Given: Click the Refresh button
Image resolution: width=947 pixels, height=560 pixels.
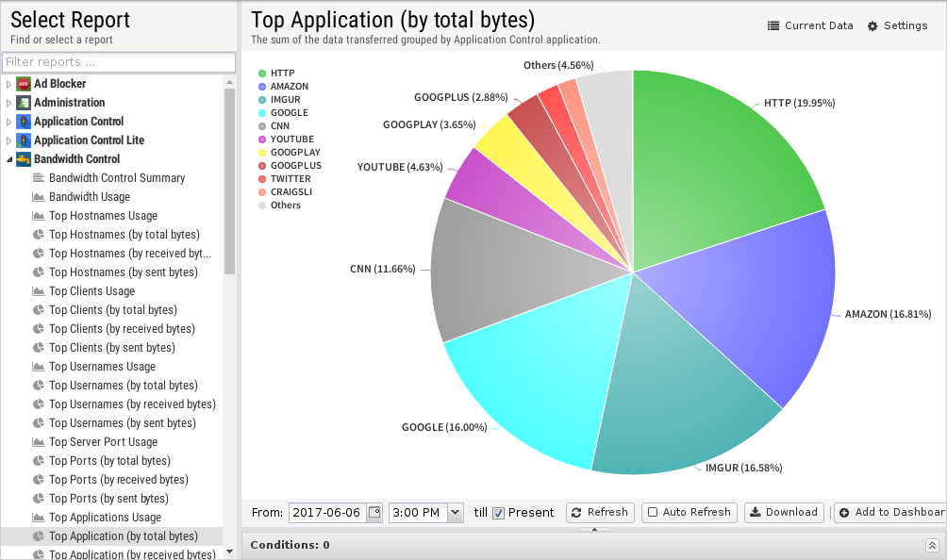Looking at the screenshot, I should 600,512.
